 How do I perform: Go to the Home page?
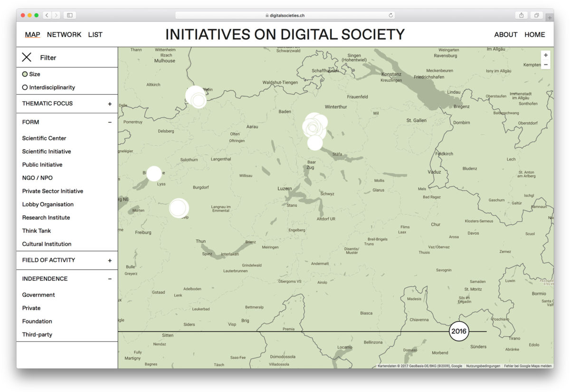point(534,35)
